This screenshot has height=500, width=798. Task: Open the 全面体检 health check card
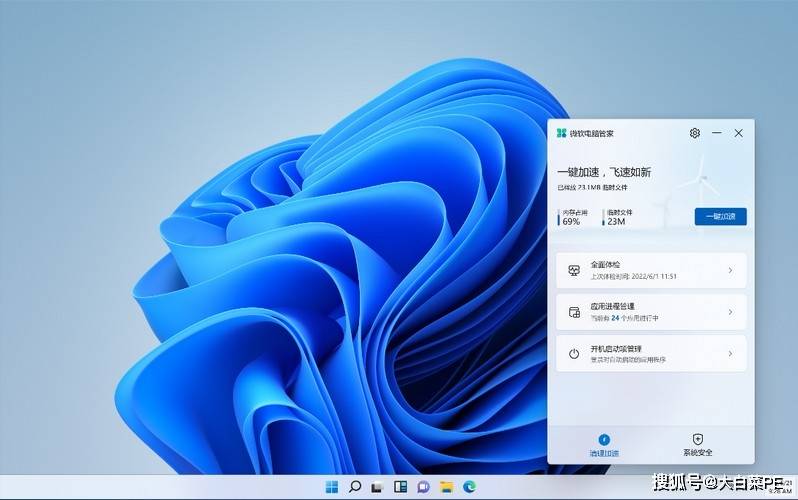[x=651, y=270]
